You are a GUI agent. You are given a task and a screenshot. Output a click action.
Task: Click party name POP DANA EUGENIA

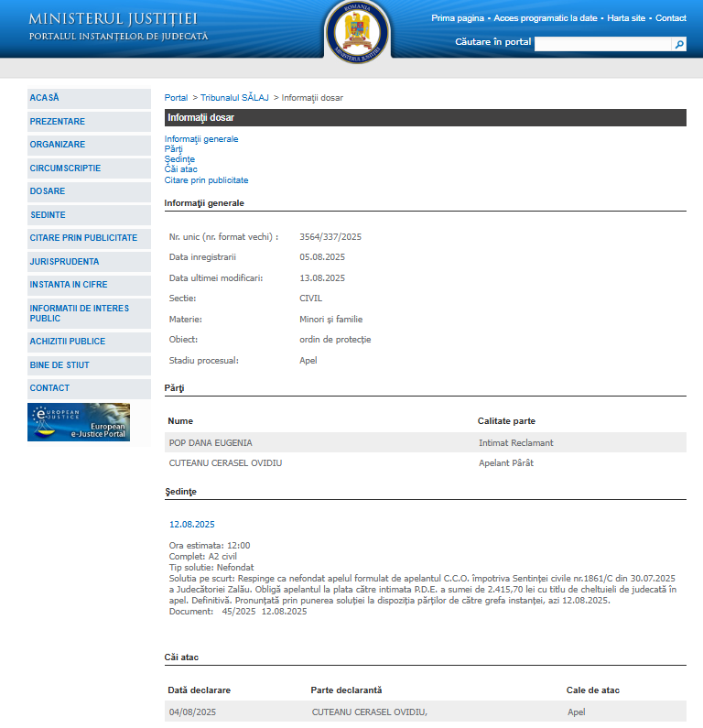(x=211, y=443)
